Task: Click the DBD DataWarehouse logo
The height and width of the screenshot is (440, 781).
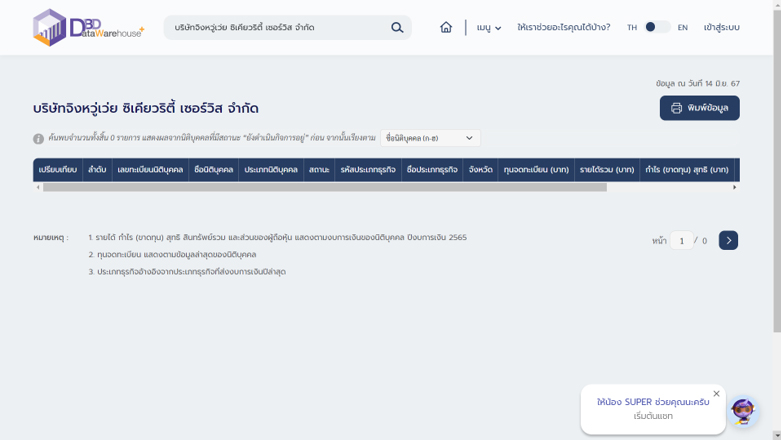Action: [x=88, y=28]
